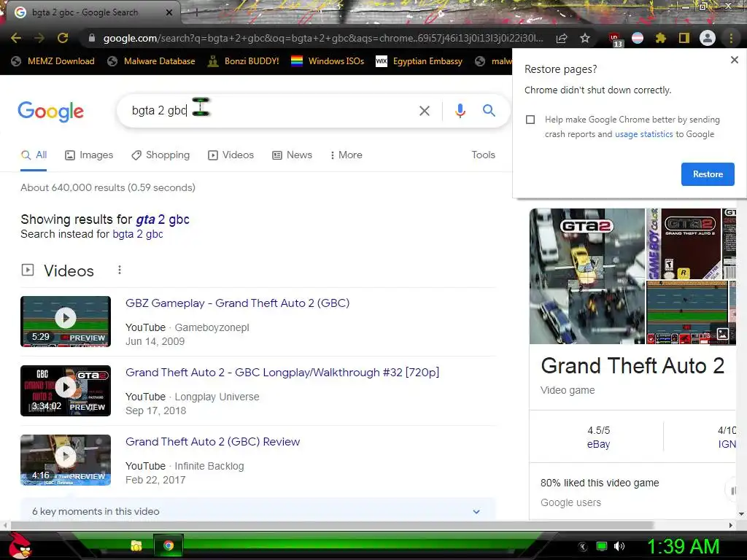747x560 pixels.
Task: Select the All results tab
Action: (34, 155)
